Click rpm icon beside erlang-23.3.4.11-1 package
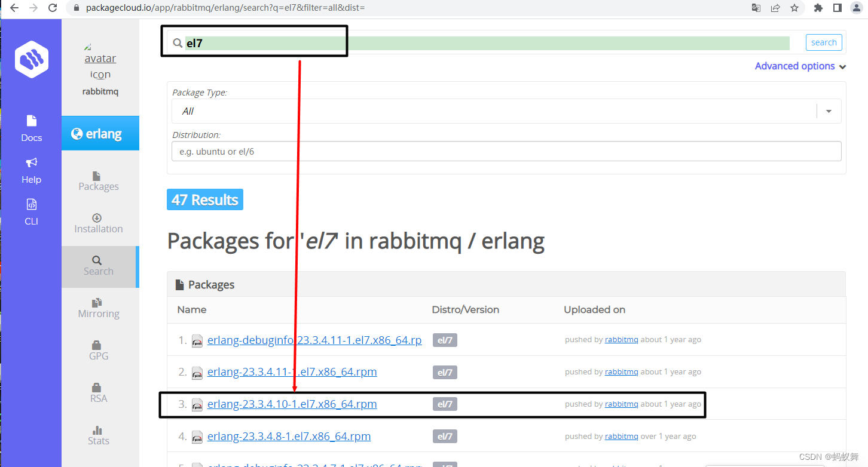 (x=197, y=373)
